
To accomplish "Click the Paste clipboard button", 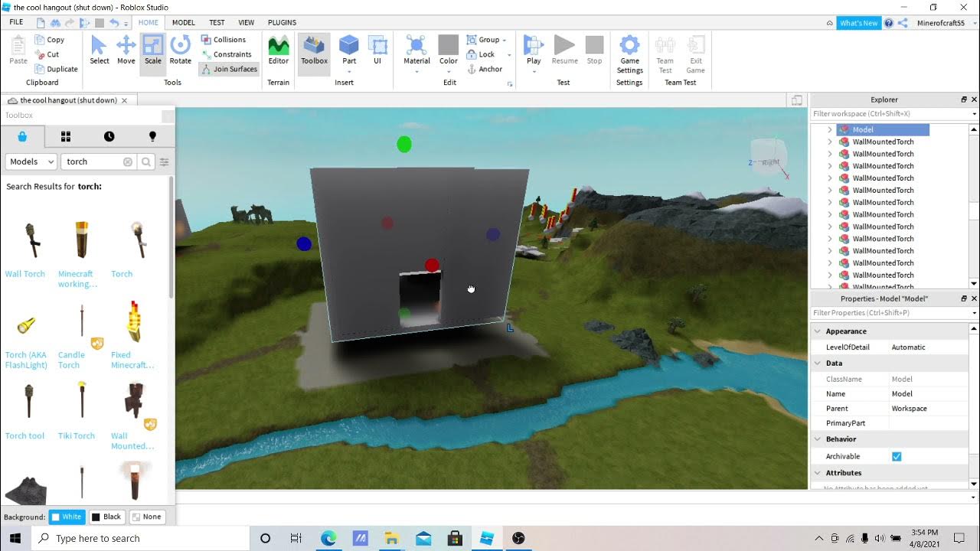I will coord(18,51).
